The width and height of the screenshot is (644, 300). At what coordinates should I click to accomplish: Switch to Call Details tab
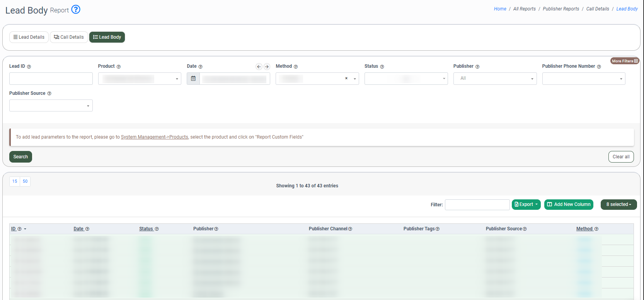69,37
